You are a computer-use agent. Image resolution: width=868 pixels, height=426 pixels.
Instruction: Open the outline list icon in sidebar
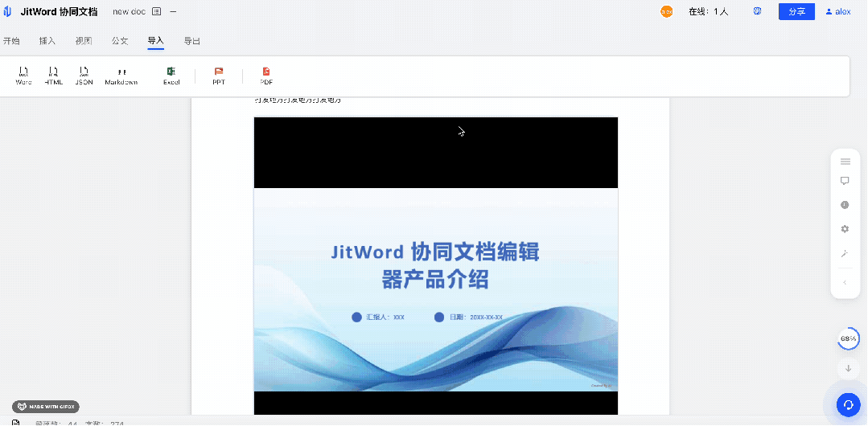click(x=845, y=162)
